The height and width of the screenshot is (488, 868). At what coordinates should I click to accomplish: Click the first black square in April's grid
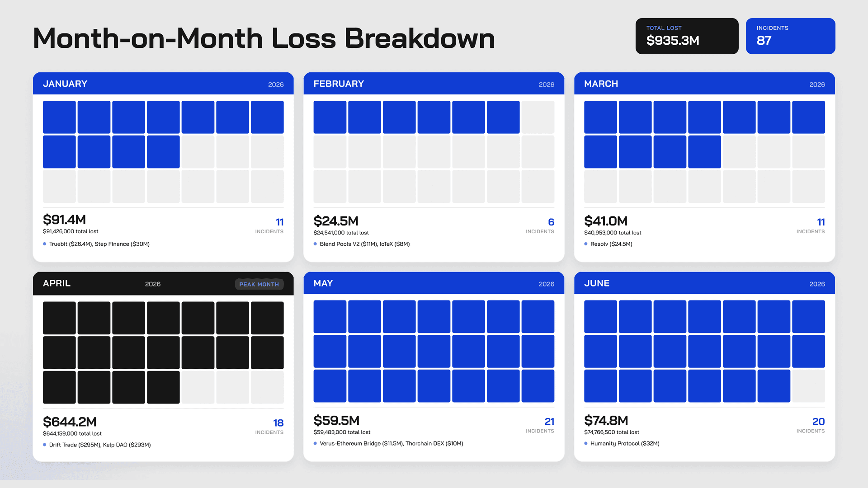tap(59, 318)
